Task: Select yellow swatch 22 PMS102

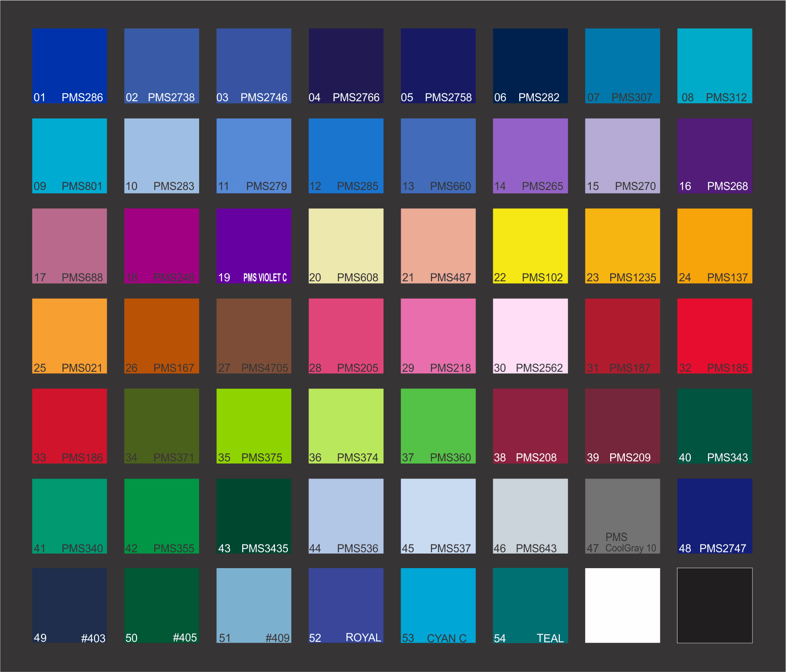Action: (530, 246)
